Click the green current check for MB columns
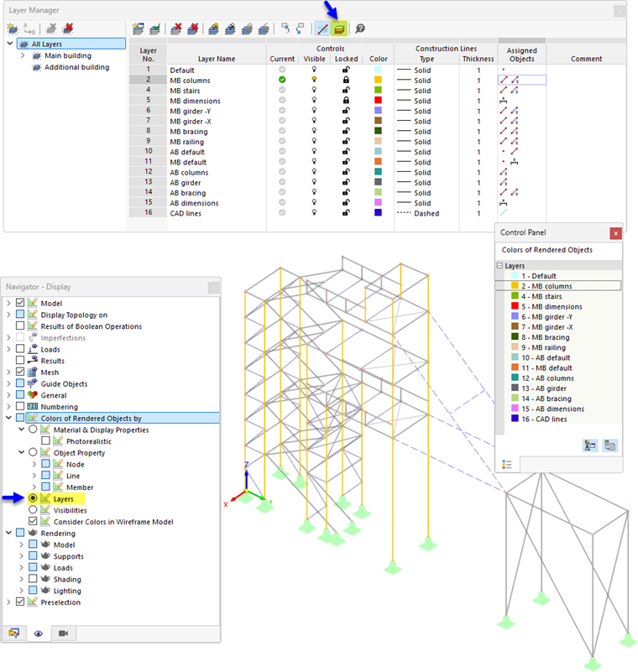The width and height of the screenshot is (638, 672). 282,80
